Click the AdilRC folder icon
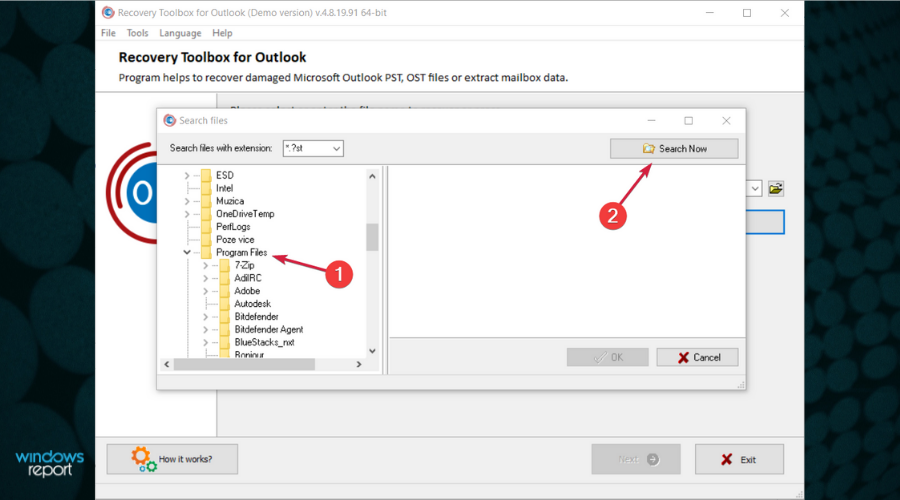This screenshot has height=500, width=900. [225, 278]
